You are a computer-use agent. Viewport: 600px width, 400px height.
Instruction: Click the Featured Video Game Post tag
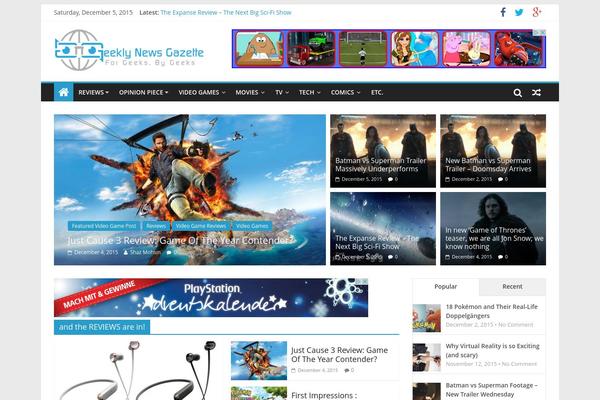click(104, 226)
